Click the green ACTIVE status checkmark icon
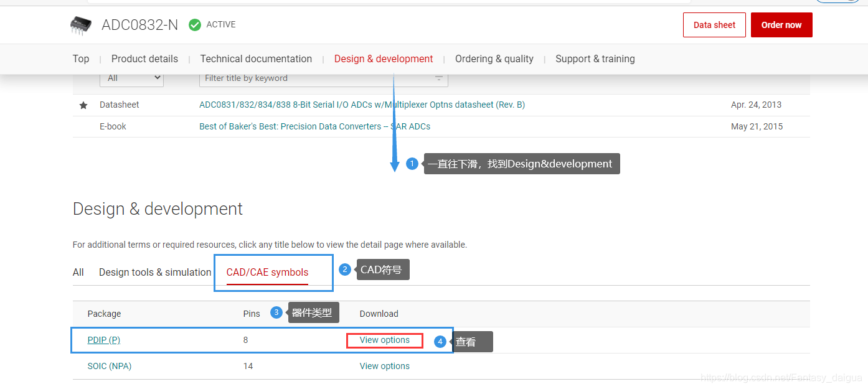The width and height of the screenshot is (868, 389). tap(195, 25)
